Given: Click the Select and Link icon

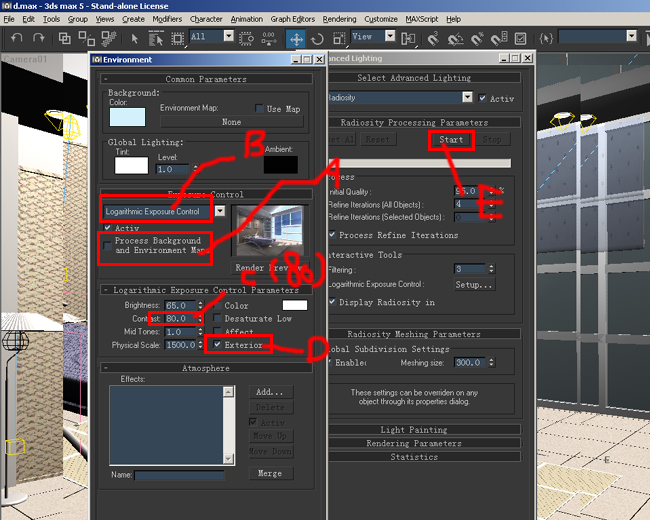Looking at the screenshot, I should click(65, 38).
